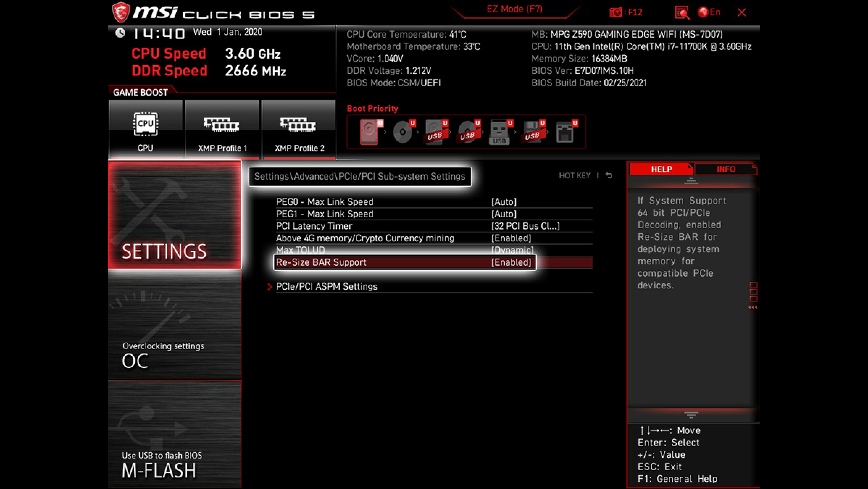Close the BIOS with the red X

tap(742, 12)
